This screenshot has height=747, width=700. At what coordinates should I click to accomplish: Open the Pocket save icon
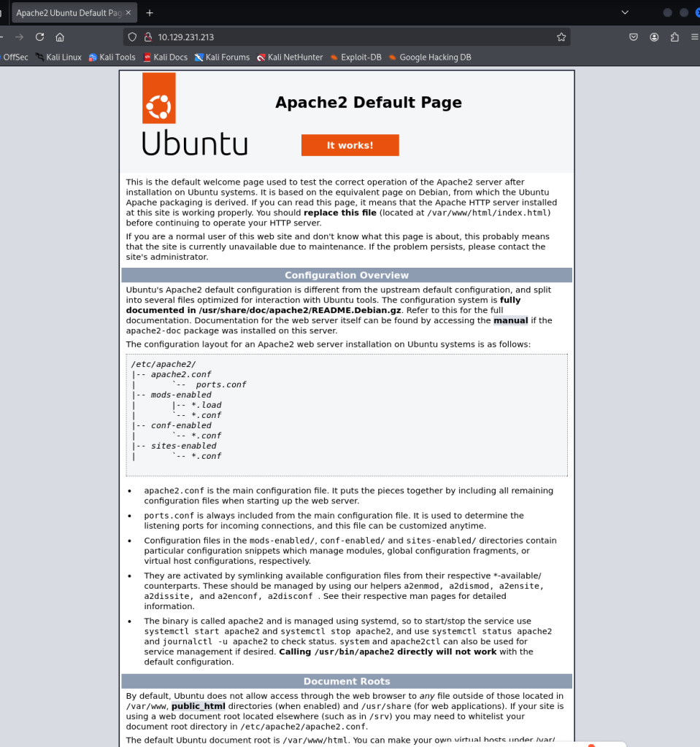pyautogui.click(x=634, y=37)
